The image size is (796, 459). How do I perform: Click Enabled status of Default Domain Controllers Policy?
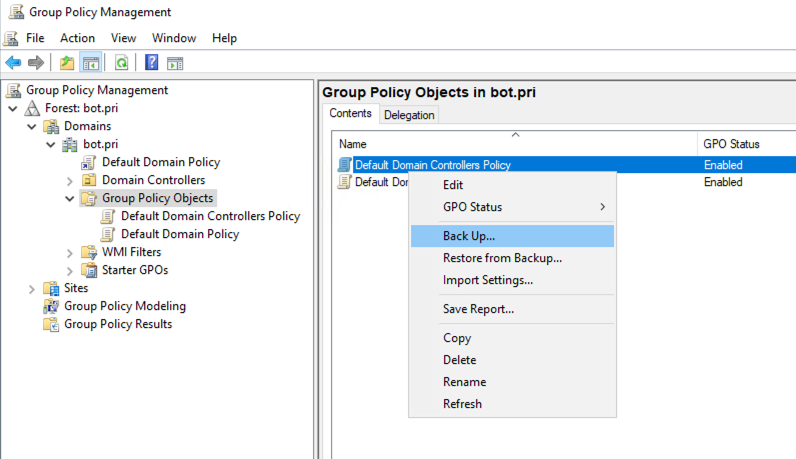(x=723, y=165)
